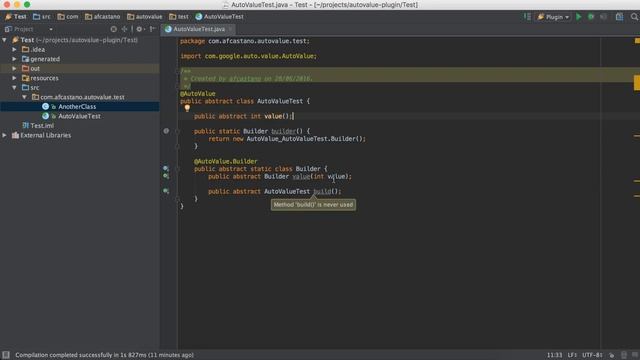Click the AutoValueTest breadcrumb class
Viewport: 640px width, 360px height.
(219, 17)
